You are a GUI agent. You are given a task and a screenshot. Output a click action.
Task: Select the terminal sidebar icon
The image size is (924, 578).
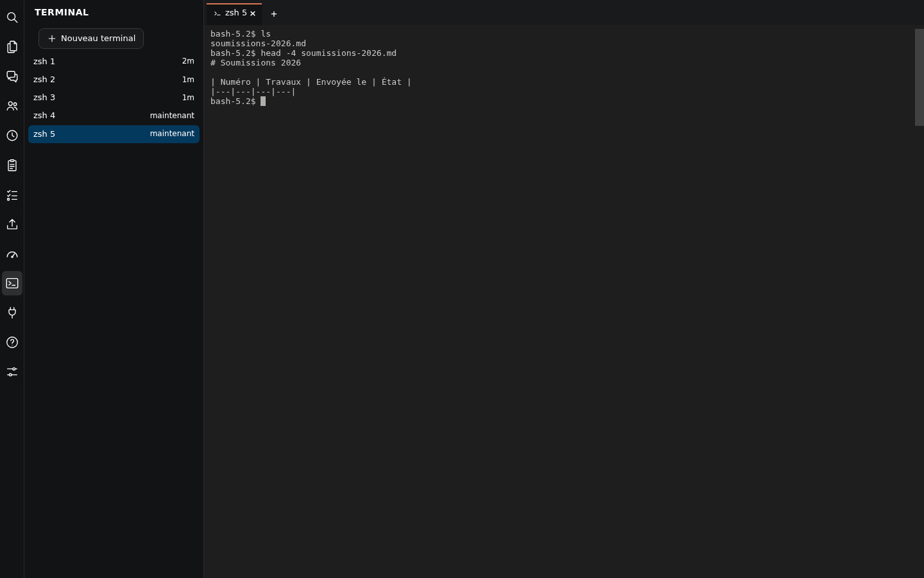click(12, 283)
